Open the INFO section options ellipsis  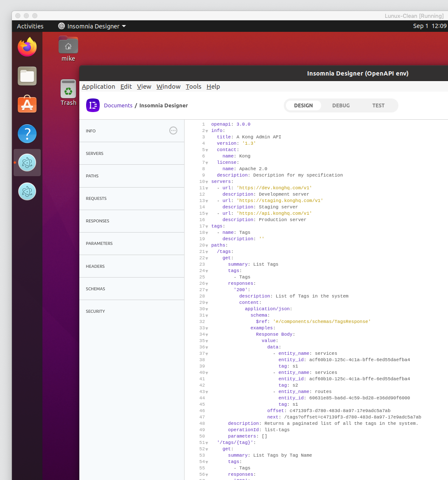point(173,131)
